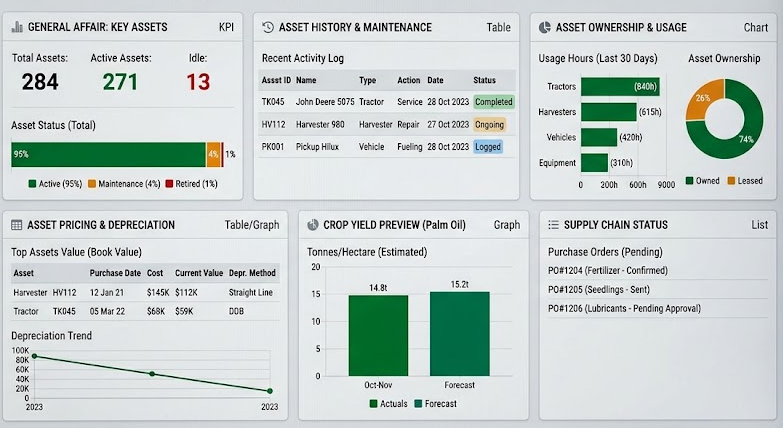Click the John Deere 5075 name cell
This screenshot has height=428, width=783.
325,102
